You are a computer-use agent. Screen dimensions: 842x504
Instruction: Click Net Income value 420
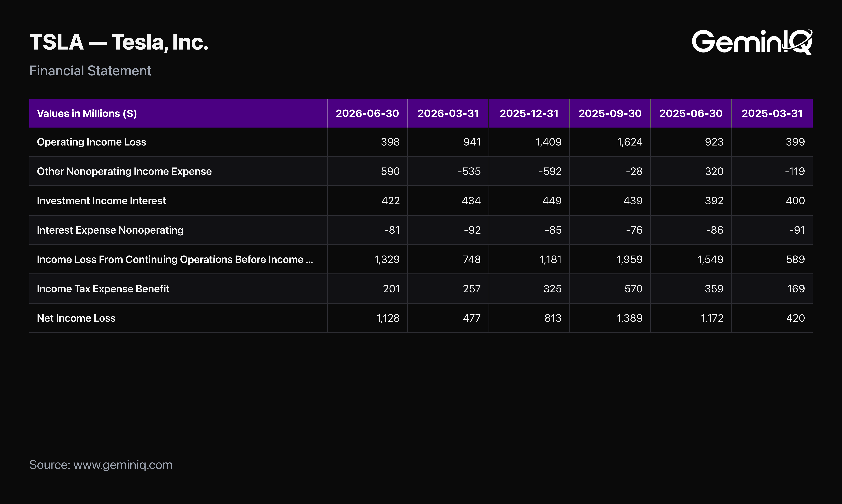(796, 318)
